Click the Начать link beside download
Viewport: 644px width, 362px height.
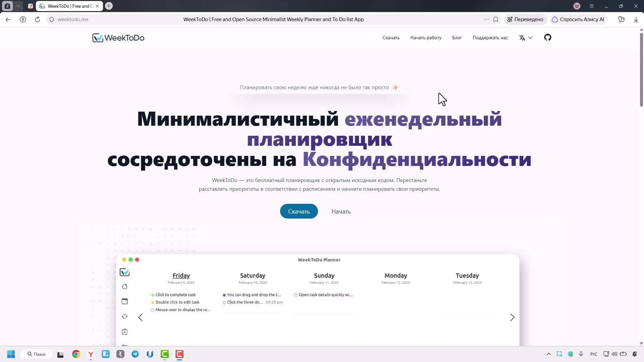(x=341, y=212)
